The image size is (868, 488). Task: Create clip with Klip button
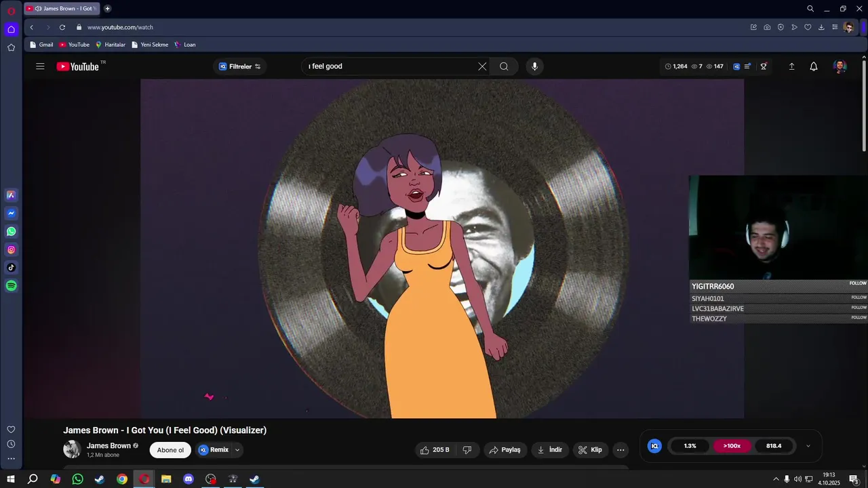pos(590,450)
